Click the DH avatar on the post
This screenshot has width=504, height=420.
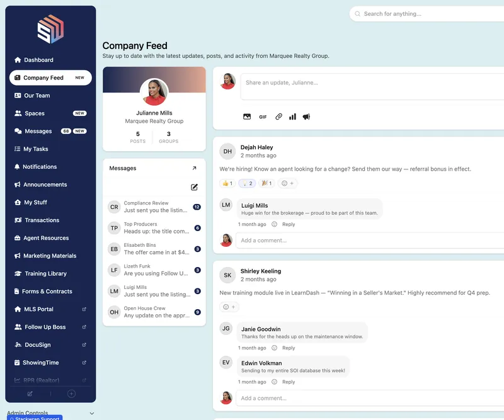tap(227, 151)
